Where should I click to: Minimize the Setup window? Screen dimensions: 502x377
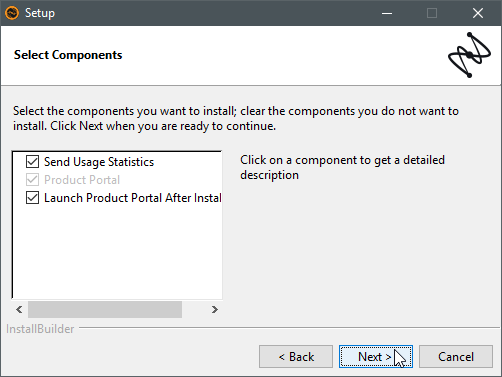[x=387, y=13]
